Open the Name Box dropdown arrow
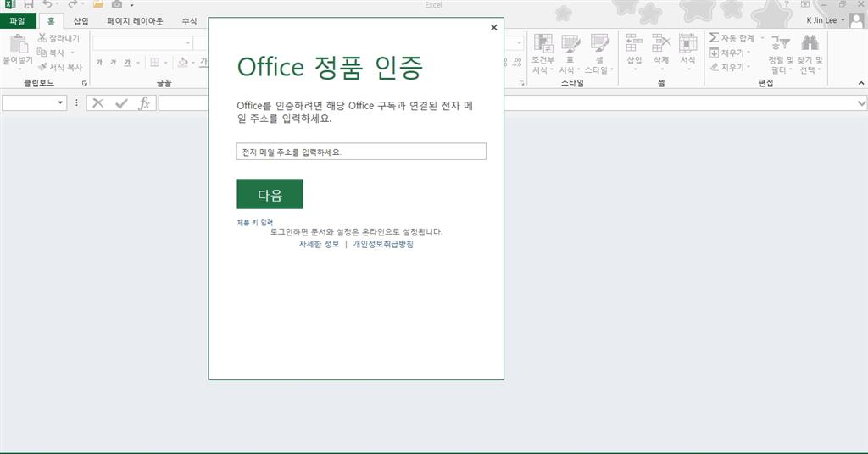This screenshot has height=454, width=868. [x=60, y=102]
